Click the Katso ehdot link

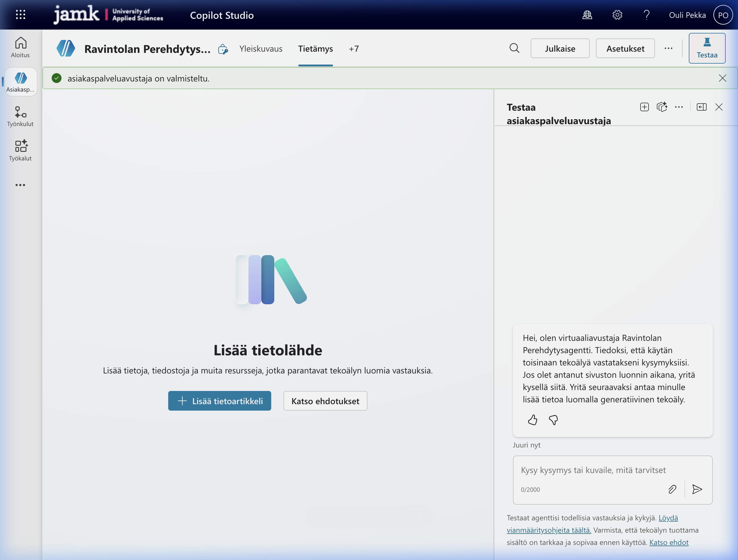[x=669, y=542]
